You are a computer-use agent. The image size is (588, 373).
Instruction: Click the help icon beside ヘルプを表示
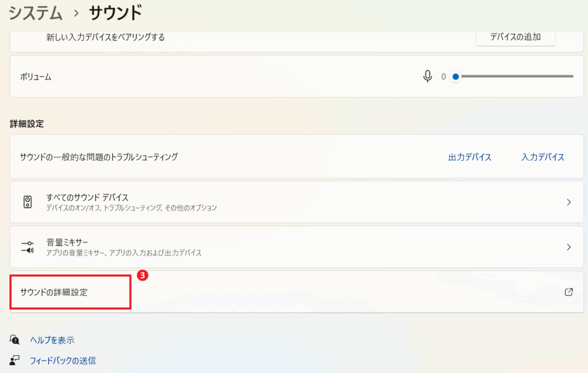(x=16, y=340)
